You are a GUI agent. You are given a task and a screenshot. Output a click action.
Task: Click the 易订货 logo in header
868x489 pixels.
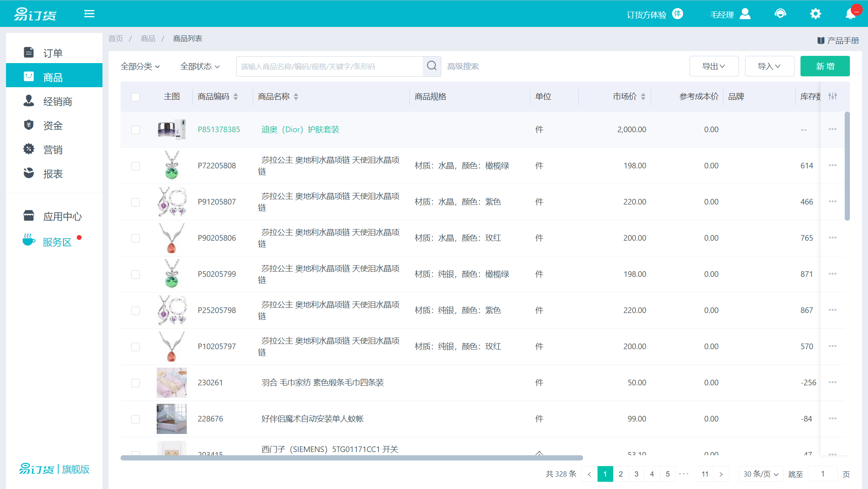[35, 14]
